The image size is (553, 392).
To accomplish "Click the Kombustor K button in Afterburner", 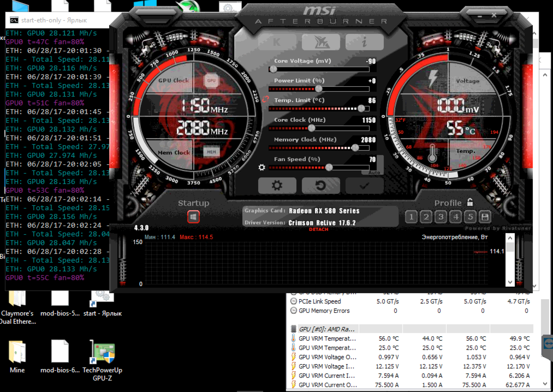I will click(x=277, y=42).
